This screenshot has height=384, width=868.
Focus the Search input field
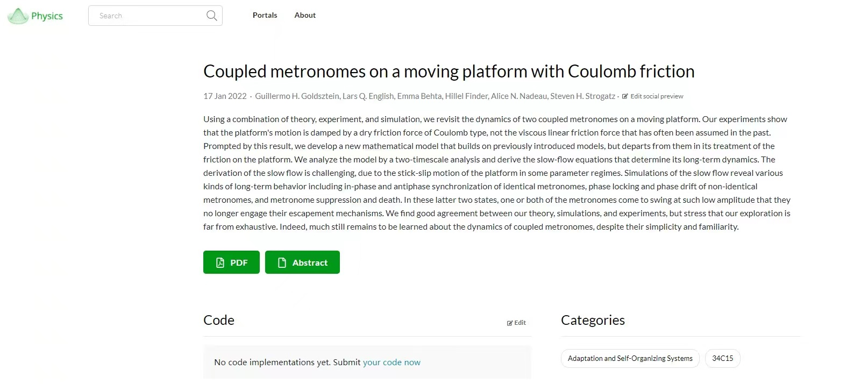155,16
